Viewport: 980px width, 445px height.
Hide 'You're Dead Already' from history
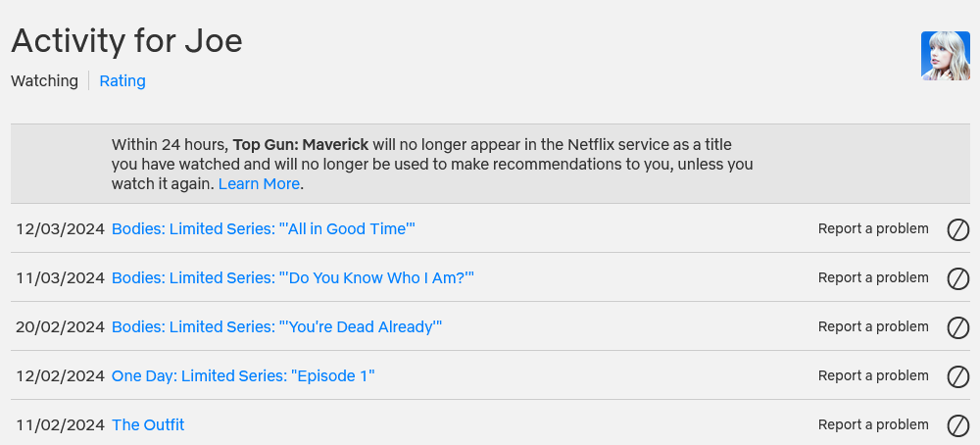[x=957, y=327]
